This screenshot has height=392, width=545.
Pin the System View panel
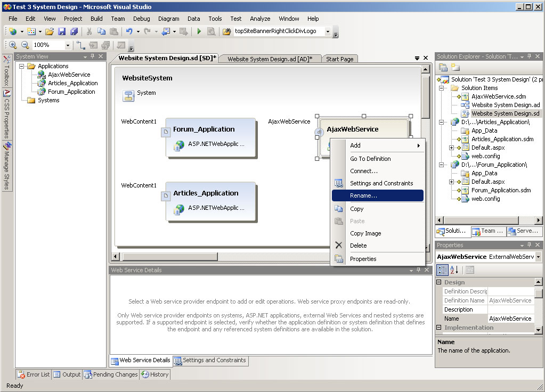click(93, 56)
